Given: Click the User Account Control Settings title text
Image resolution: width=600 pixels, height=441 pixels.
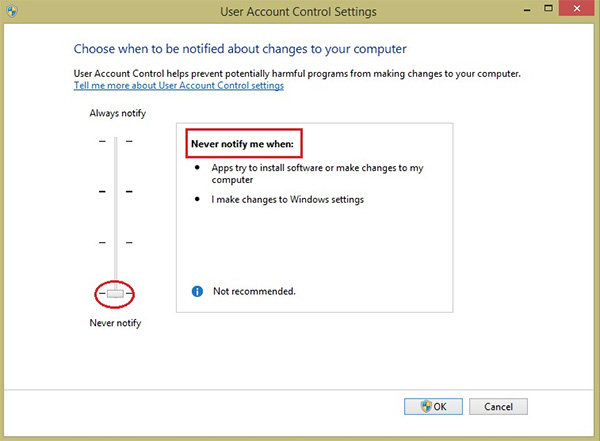Looking at the screenshot, I should point(299,13).
